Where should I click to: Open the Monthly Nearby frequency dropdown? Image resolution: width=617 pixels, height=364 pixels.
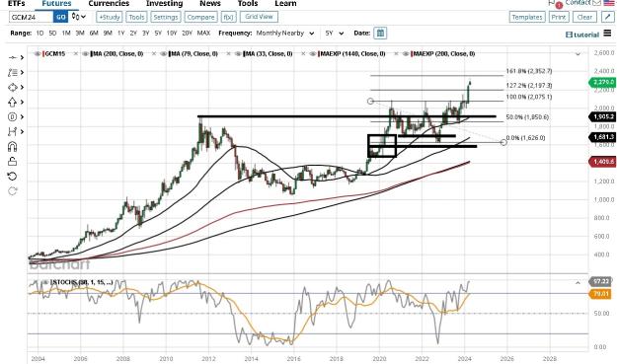[285, 34]
